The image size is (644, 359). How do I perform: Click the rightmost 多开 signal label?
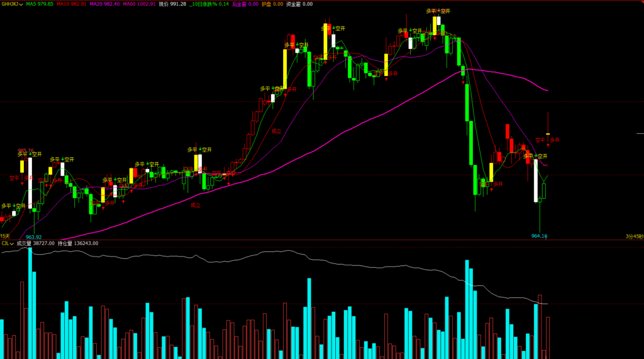555,140
